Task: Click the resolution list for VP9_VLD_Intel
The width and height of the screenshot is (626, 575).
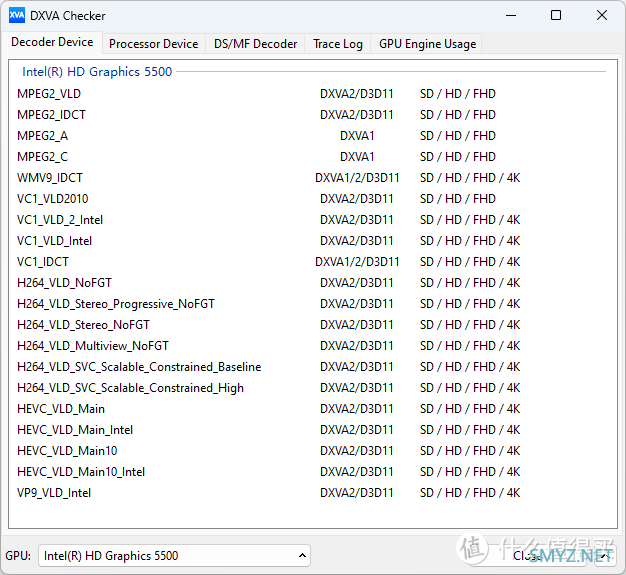Action: pyautogui.click(x=470, y=493)
